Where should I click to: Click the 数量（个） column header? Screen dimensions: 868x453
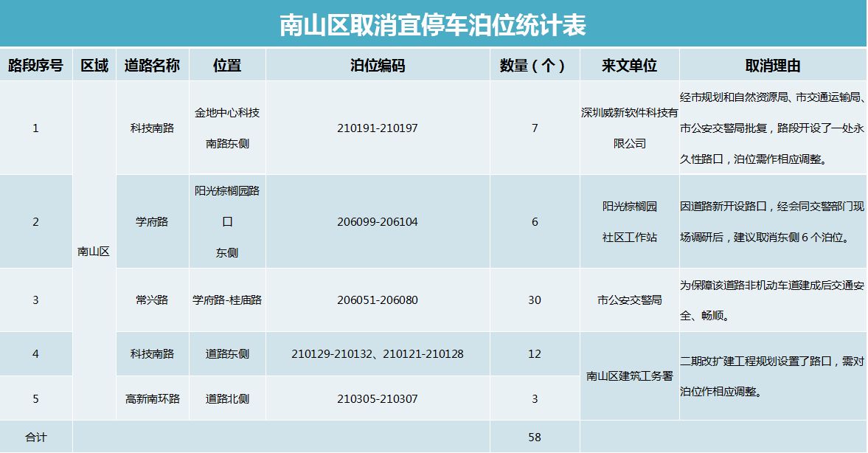point(534,66)
